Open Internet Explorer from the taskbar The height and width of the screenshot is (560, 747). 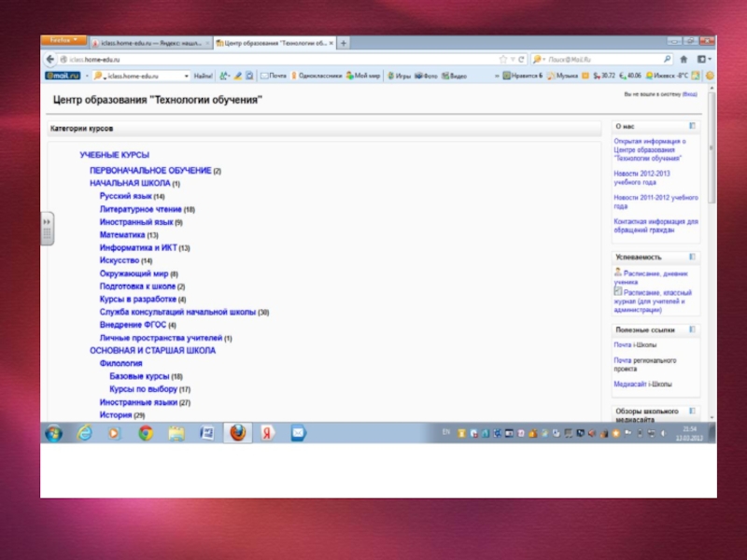[84, 433]
